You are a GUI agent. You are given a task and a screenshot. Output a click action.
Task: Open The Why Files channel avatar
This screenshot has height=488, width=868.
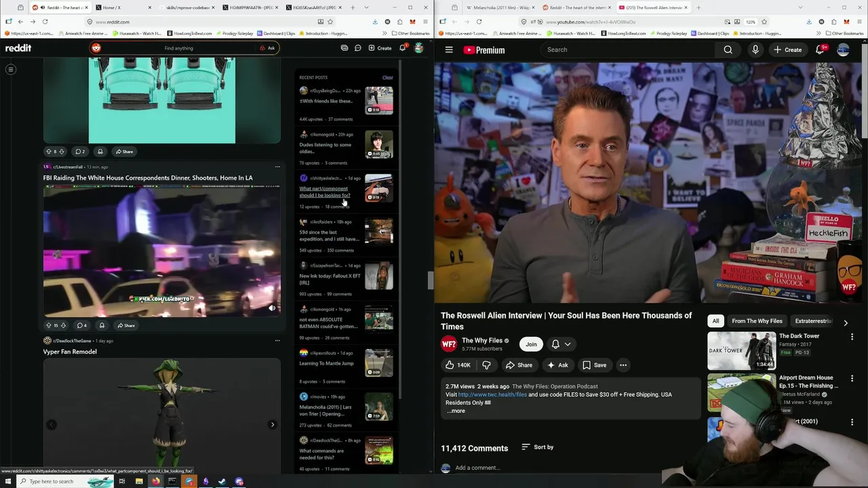(449, 344)
